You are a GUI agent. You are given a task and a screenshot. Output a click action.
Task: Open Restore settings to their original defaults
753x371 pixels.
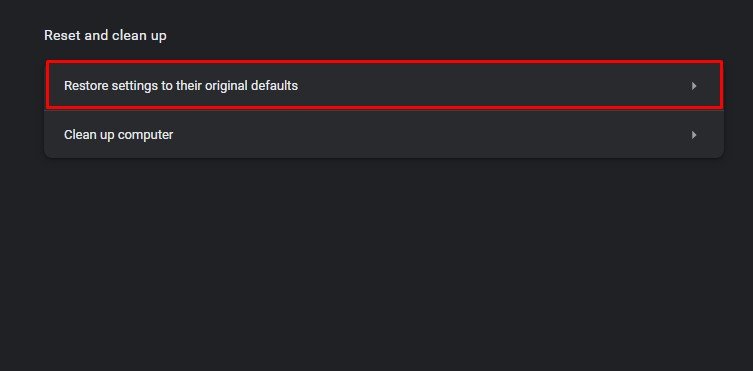coord(384,85)
